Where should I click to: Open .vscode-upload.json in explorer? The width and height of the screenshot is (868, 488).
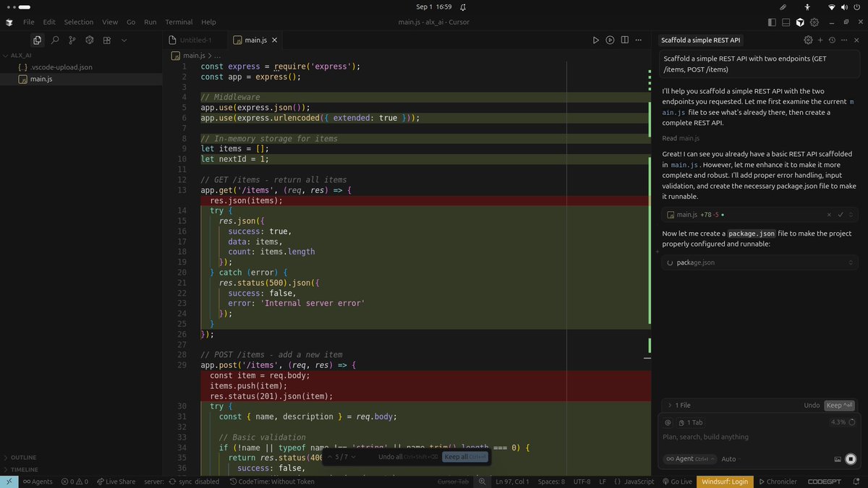(x=61, y=67)
